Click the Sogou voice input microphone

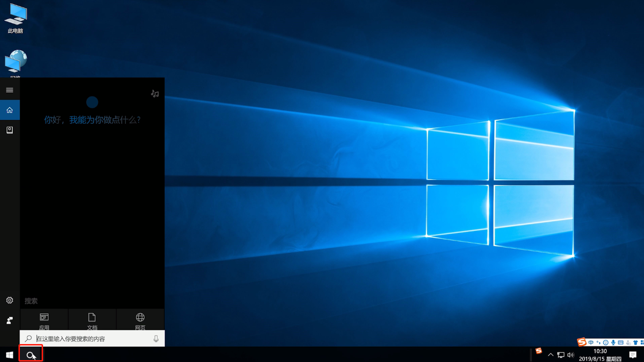613,343
